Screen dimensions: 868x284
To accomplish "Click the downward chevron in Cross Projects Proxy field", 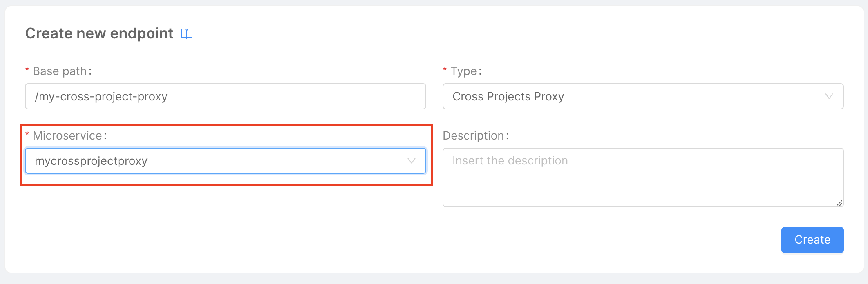I will (x=830, y=96).
